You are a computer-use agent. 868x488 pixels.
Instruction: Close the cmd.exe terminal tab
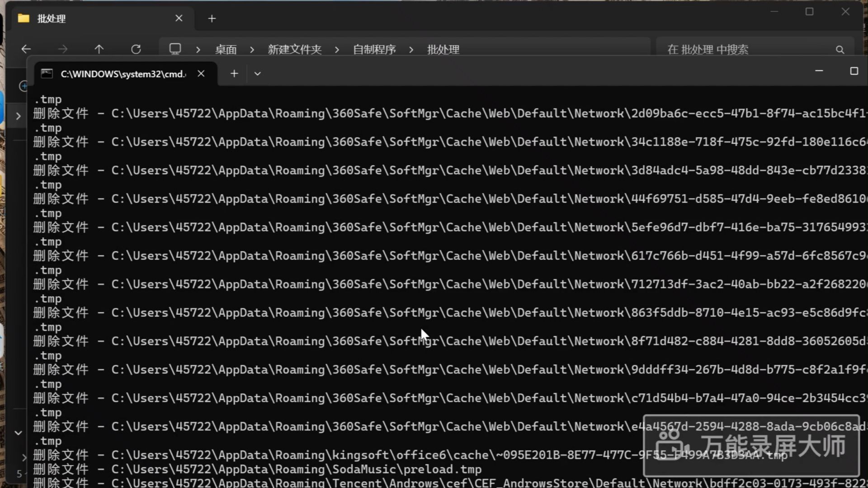click(201, 74)
